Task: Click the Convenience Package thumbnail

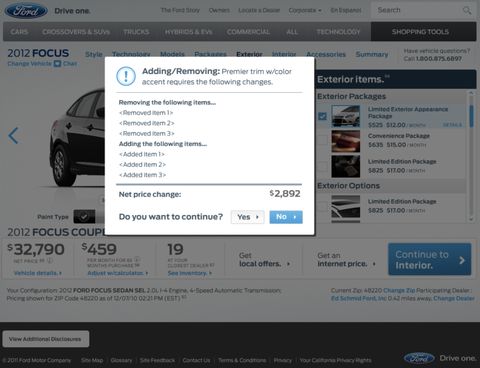Action: coord(346,141)
